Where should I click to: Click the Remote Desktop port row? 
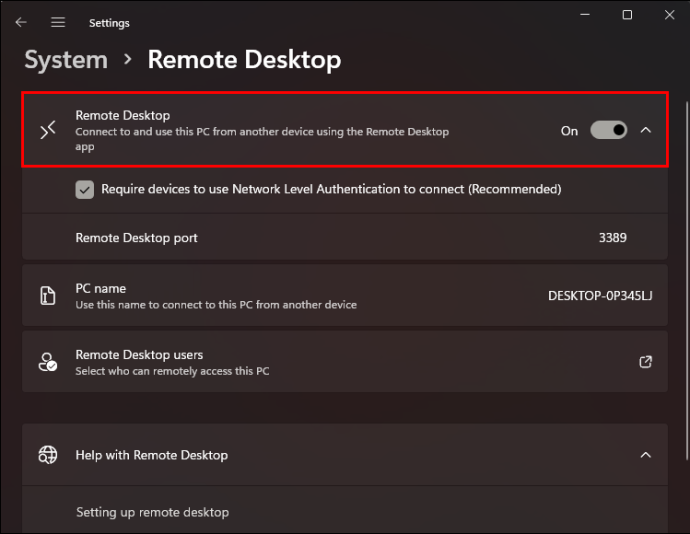(x=345, y=238)
